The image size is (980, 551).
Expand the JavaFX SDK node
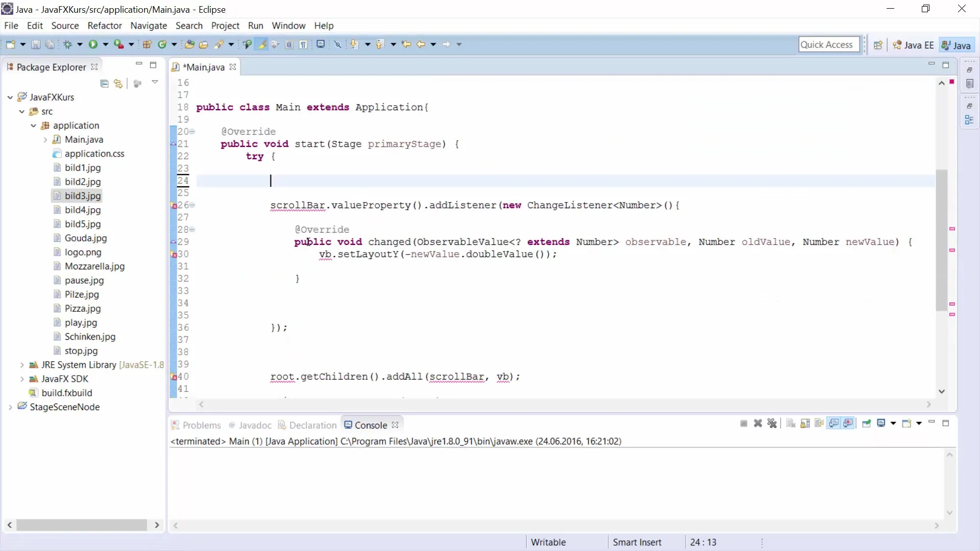click(x=21, y=379)
